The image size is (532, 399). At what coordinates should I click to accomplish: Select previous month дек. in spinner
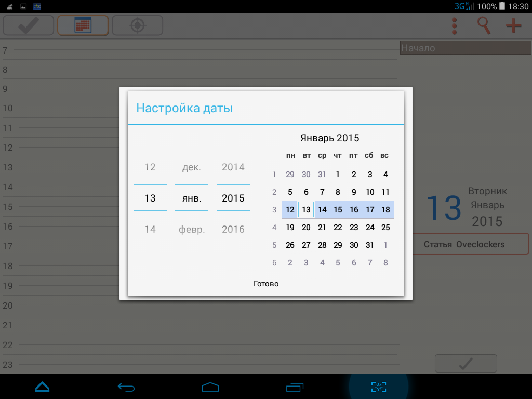click(192, 167)
